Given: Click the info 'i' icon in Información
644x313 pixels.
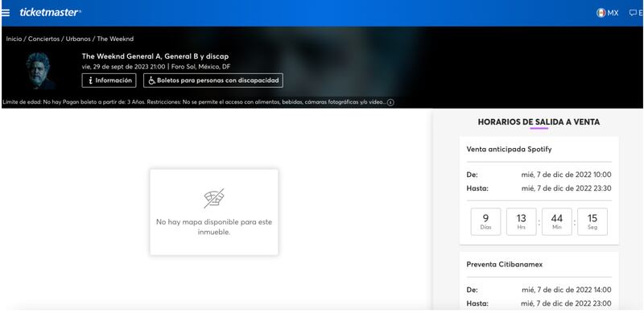Looking at the screenshot, I should [90, 81].
